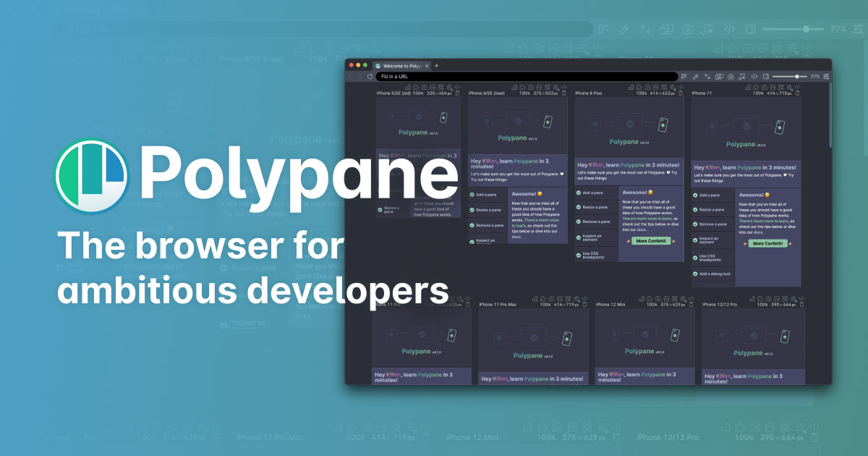This screenshot has width=868, height=456.
Task: Click the main toolbar camera screenshot icon
Action: (x=731, y=76)
